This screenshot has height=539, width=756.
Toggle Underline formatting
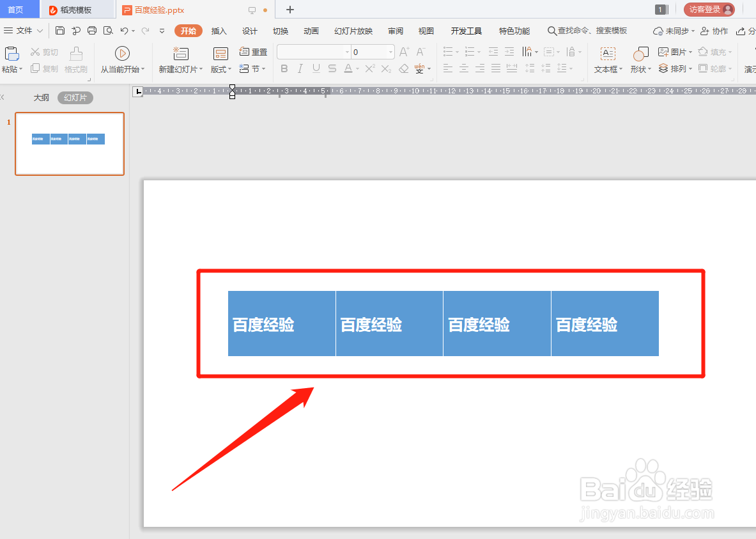click(316, 68)
